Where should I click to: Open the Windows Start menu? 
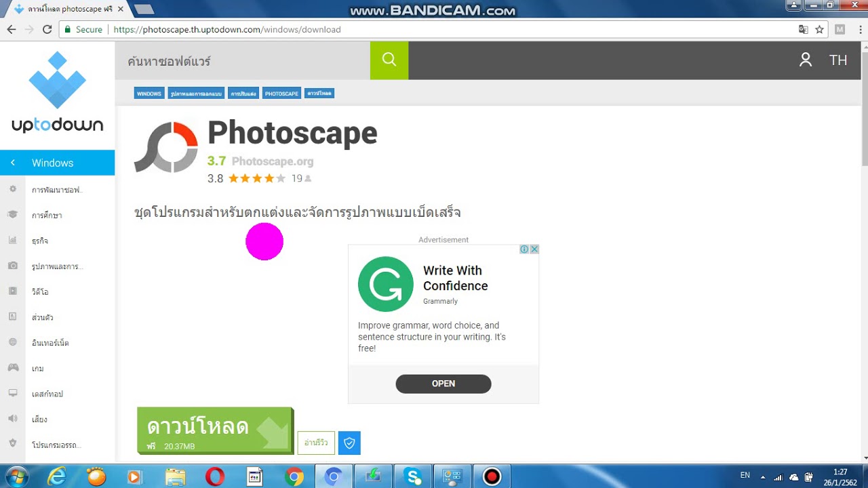[x=16, y=476]
